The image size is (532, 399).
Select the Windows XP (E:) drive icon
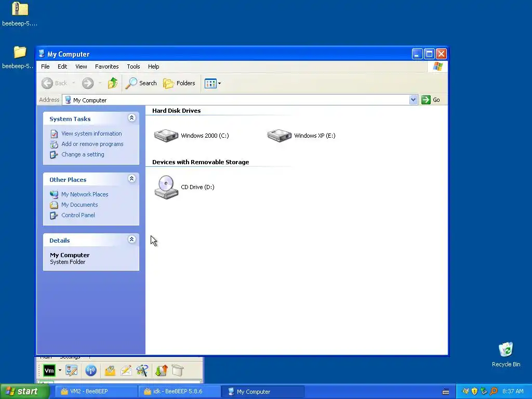click(x=279, y=136)
